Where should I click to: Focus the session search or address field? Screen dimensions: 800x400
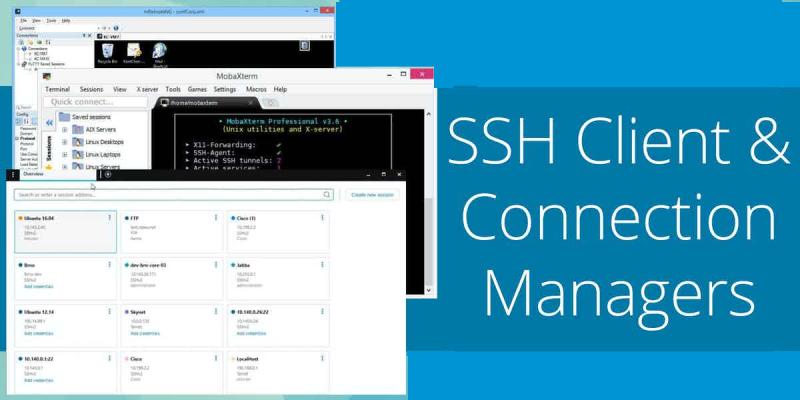click(x=173, y=195)
